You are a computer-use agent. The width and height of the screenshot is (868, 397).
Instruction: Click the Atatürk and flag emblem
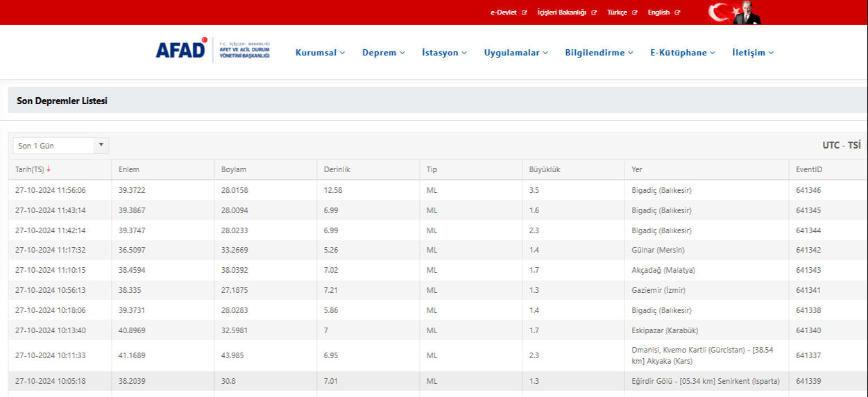click(x=734, y=12)
